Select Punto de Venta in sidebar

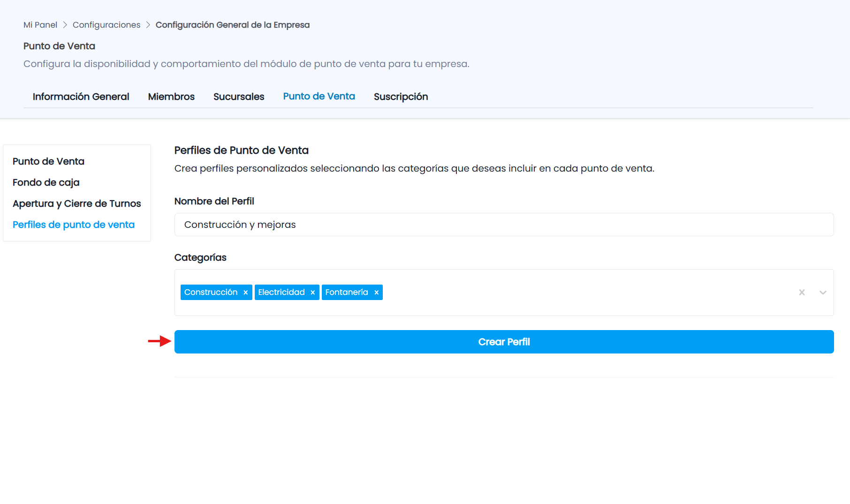(x=48, y=161)
